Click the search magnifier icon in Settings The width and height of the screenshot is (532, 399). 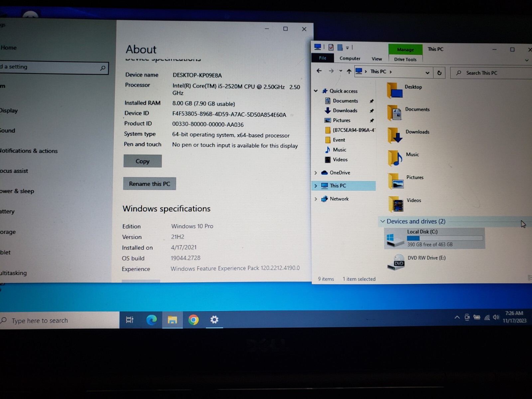point(103,68)
